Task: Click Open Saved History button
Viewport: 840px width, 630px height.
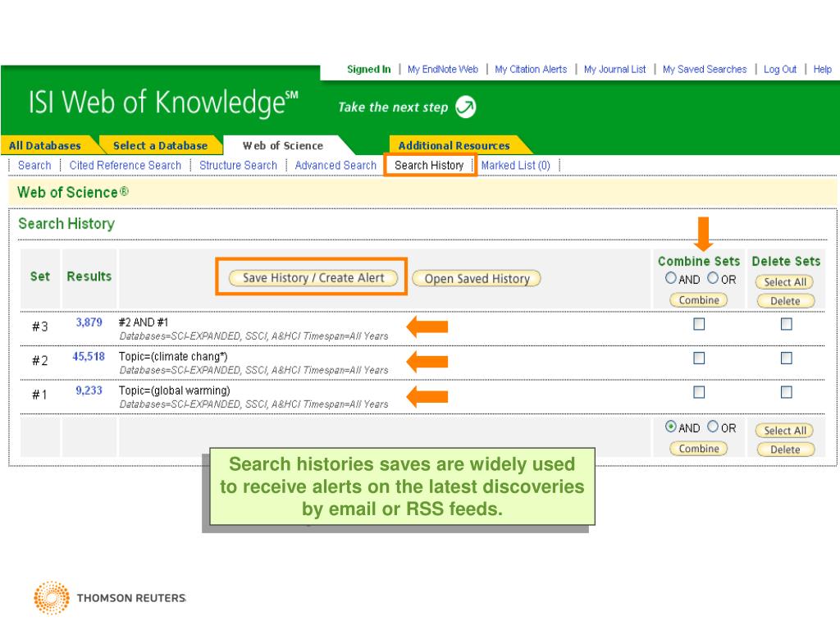Action: (x=477, y=279)
